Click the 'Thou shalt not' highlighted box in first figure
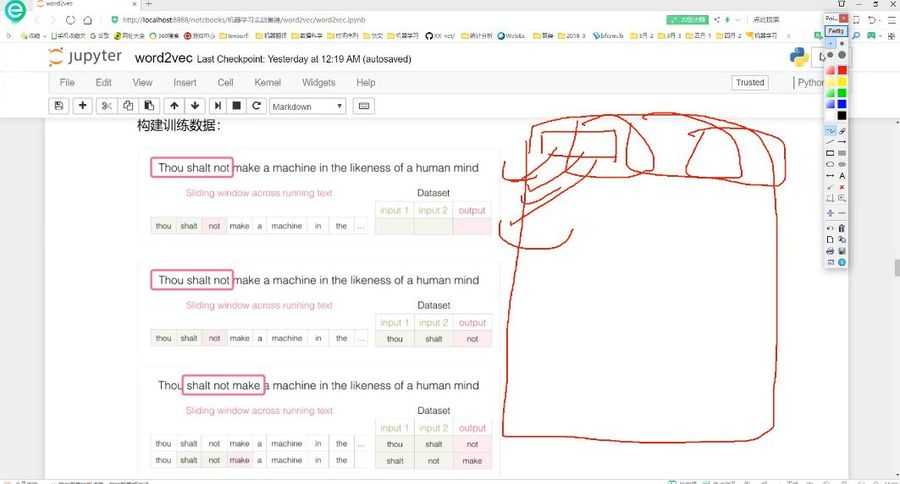The image size is (900, 484). click(x=192, y=168)
